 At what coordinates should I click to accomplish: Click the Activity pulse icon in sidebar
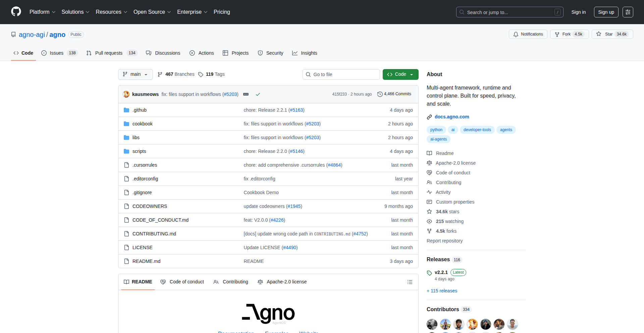[429, 192]
